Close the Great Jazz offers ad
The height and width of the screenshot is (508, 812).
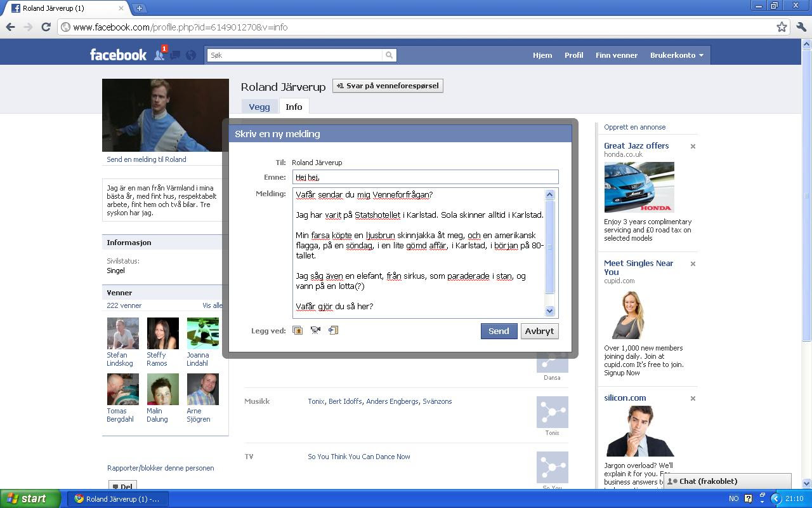(693, 146)
